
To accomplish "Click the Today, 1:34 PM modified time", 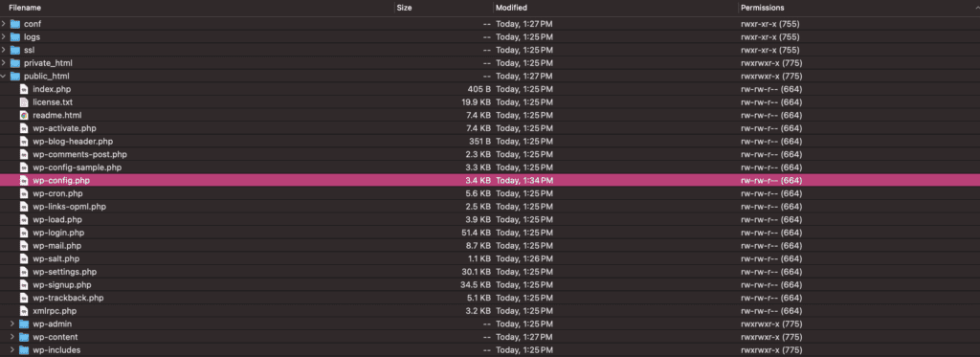I will [524, 180].
